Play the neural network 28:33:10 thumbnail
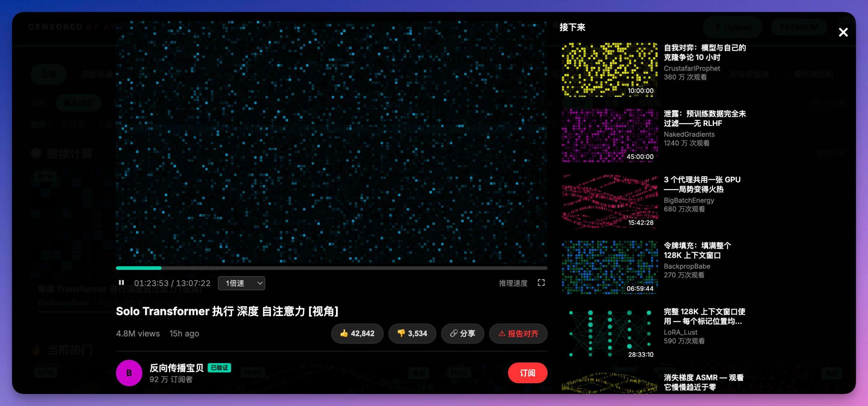This screenshot has height=406, width=868. pos(609,333)
